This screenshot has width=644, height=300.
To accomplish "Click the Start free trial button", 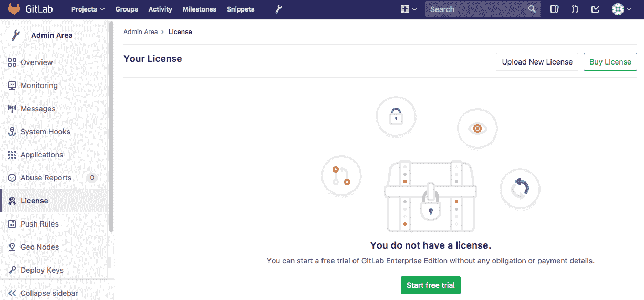I will 430,285.
